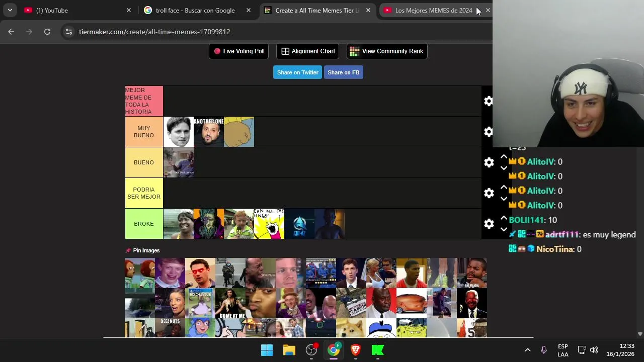The width and height of the screenshot is (644, 362).
Task: Select the Willy Wonka meme image
Action: click(x=291, y=303)
